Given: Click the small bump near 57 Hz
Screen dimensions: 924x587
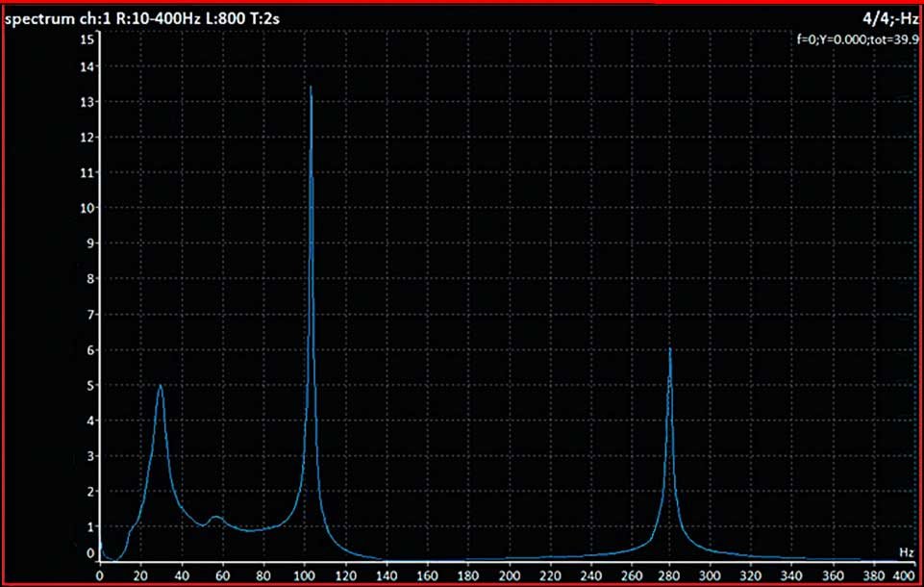Looking at the screenshot, I should [x=216, y=518].
